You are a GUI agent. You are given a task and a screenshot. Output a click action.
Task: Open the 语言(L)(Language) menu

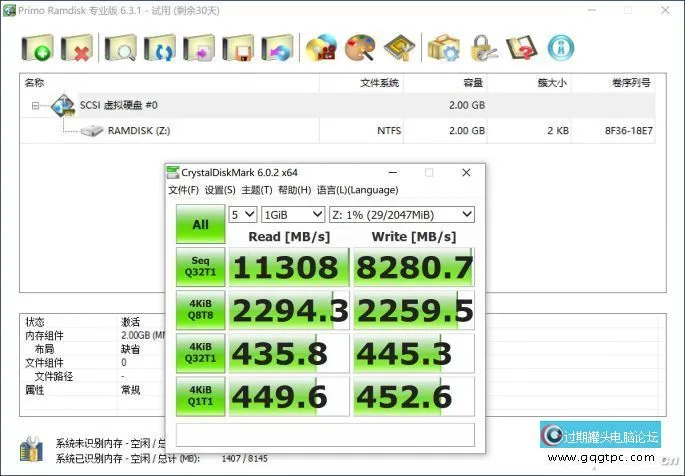point(357,190)
